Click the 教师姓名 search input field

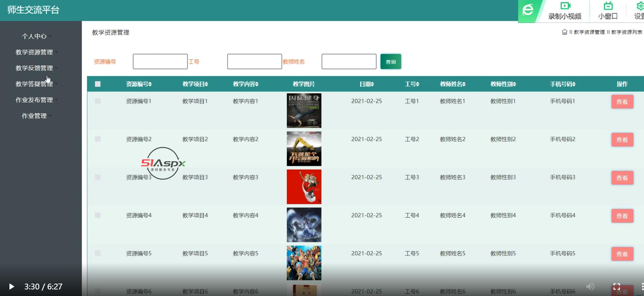click(349, 62)
